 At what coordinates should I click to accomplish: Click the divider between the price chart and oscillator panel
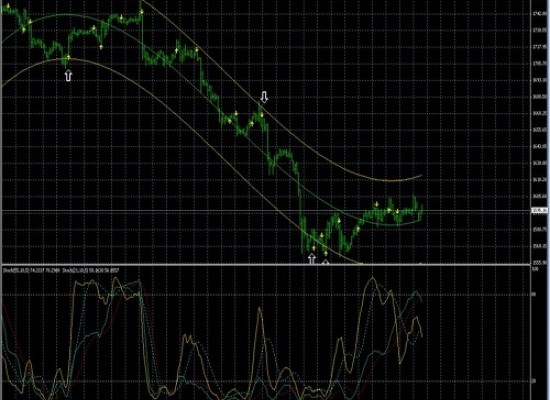[x=266, y=265]
